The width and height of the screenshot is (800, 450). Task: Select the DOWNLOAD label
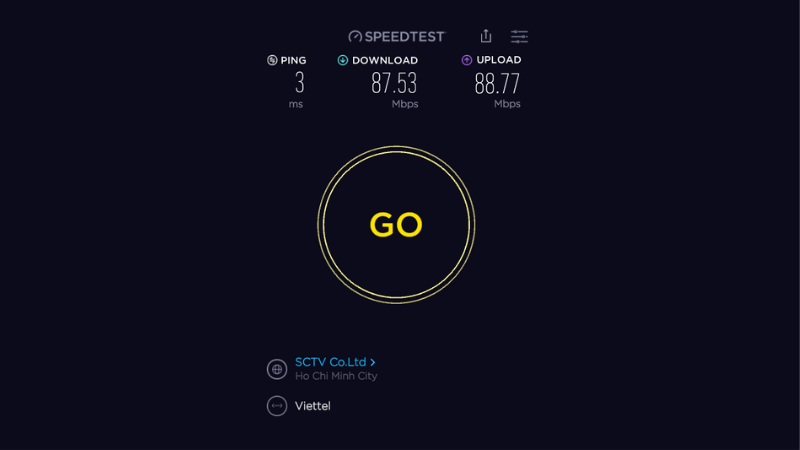(x=385, y=60)
